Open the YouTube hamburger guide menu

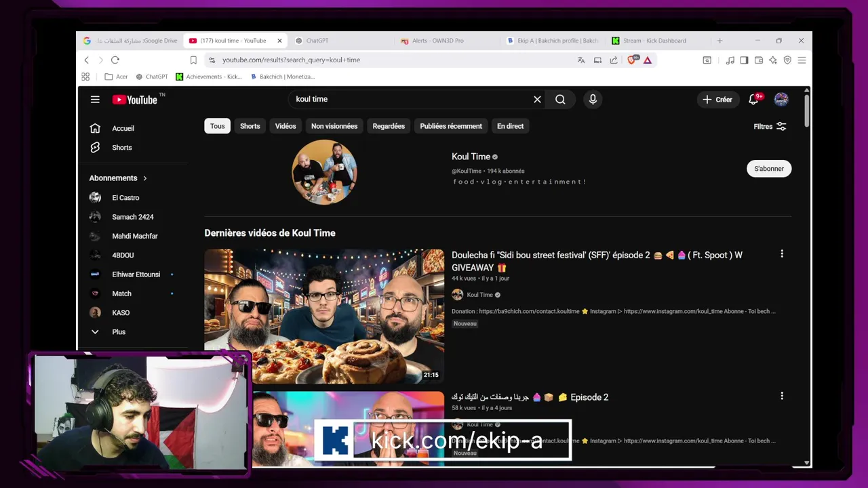[x=95, y=100]
